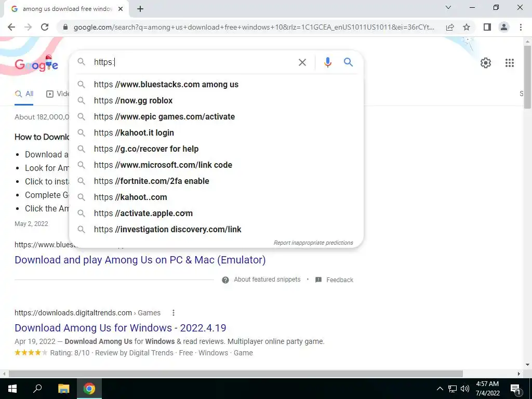The height and width of the screenshot is (399, 532).
Task: Open Download Among Us for Windows result
Action: [121, 328]
